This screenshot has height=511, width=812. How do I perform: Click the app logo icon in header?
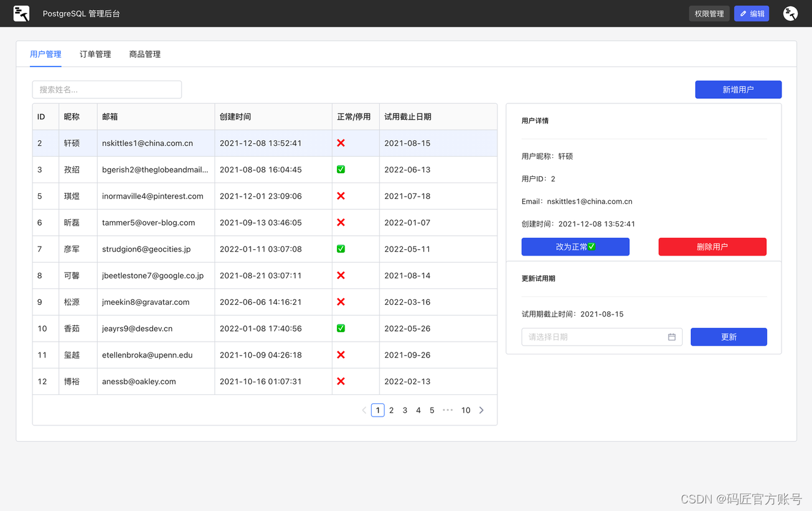point(22,13)
